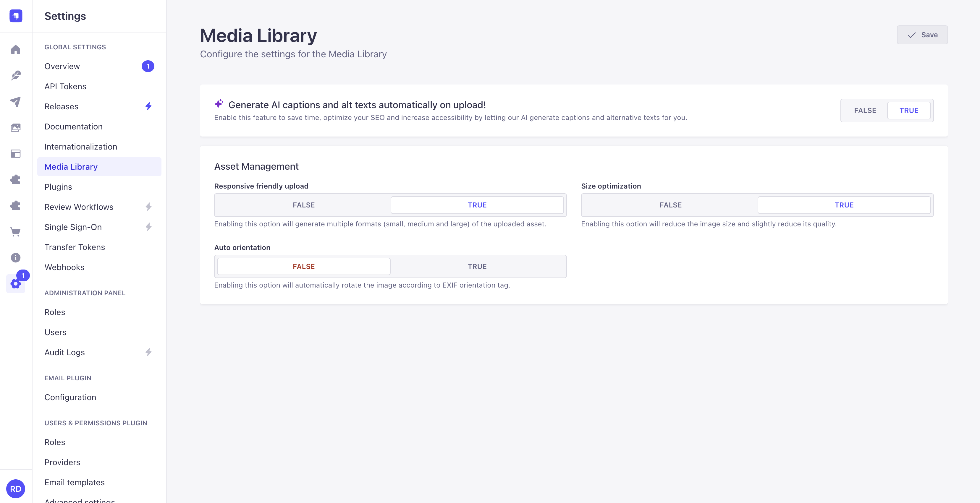Open the Media Library image icon
980x503 pixels.
click(x=15, y=128)
